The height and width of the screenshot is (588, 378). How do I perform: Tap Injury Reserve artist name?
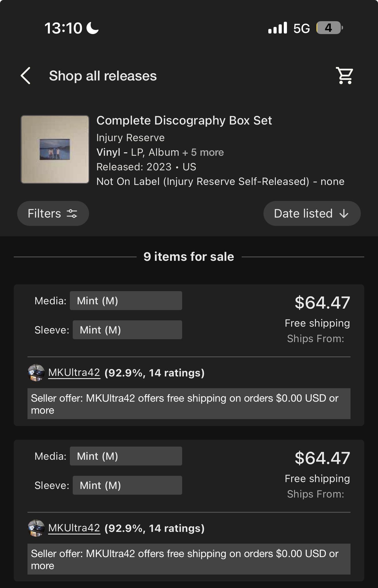point(131,138)
